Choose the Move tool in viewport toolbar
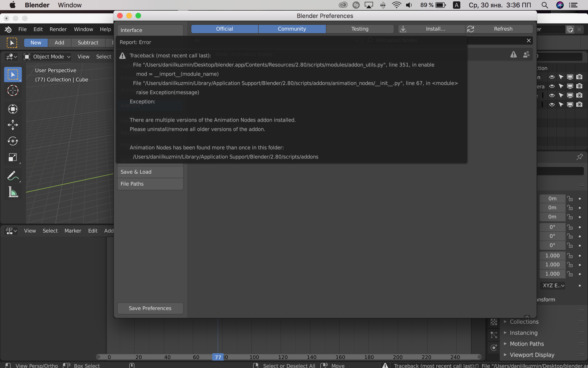Image resolution: width=588 pixels, height=368 pixels. pyautogui.click(x=13, y=125)
